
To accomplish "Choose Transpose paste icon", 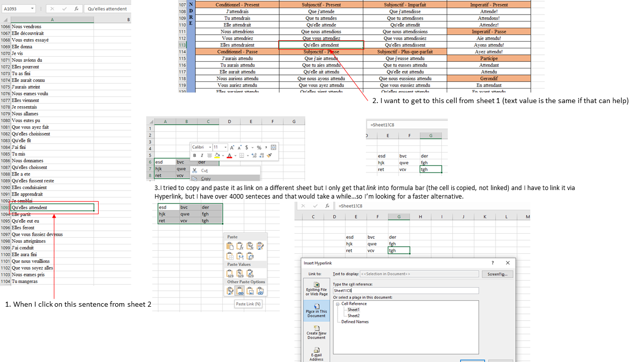I will [250, 256].
